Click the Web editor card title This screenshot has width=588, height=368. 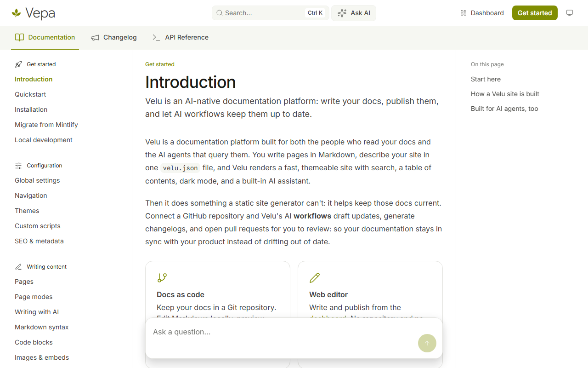(x=328, y=294)
